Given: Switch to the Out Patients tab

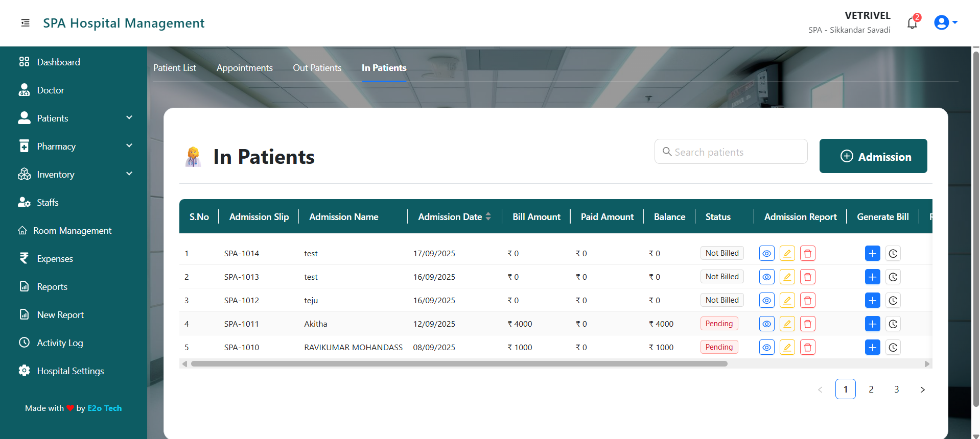Looking at the screenshot, I should tap(317, 68).
